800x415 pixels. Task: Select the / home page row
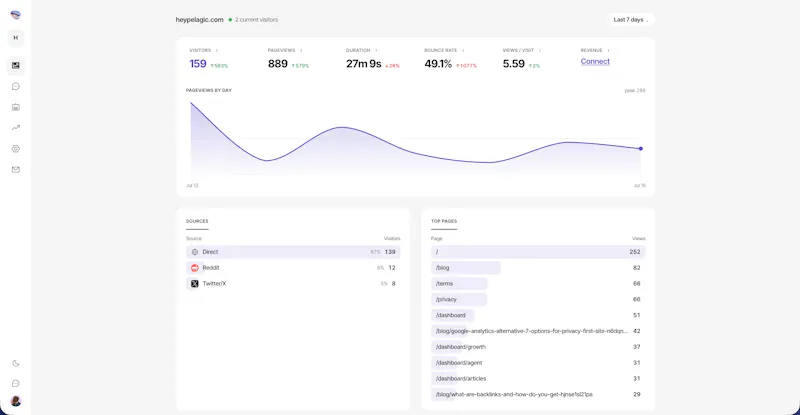(x=538, y=252)
